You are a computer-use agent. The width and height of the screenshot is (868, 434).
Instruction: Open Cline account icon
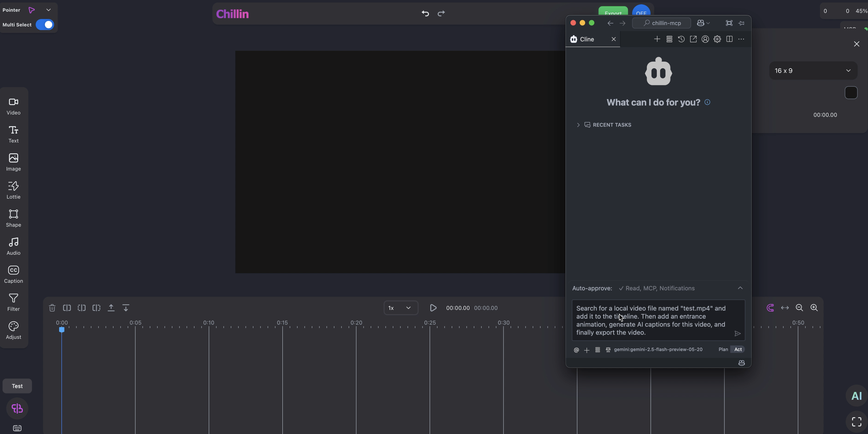705,39
